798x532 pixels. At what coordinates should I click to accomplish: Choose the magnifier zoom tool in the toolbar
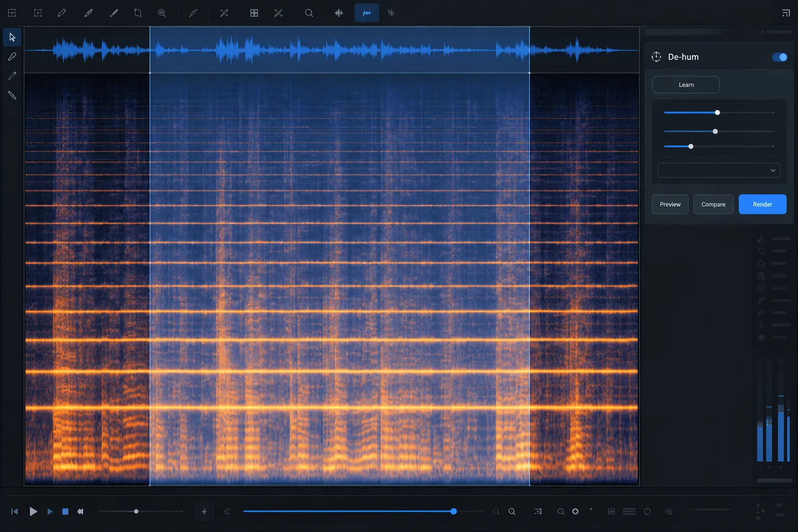(162, 13)
